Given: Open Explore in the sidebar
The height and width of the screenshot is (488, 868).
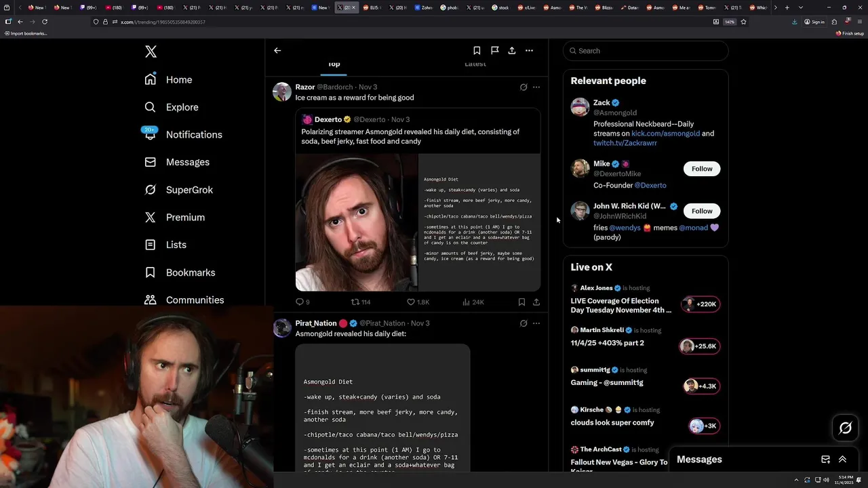Looking at the screenshot, I should coord(172,107).
